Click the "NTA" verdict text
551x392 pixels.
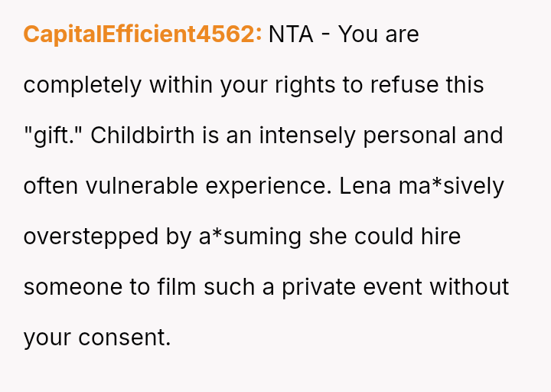pos(291,34)
